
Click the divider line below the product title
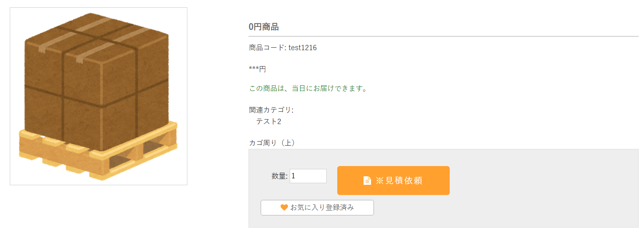coord(443,36)
